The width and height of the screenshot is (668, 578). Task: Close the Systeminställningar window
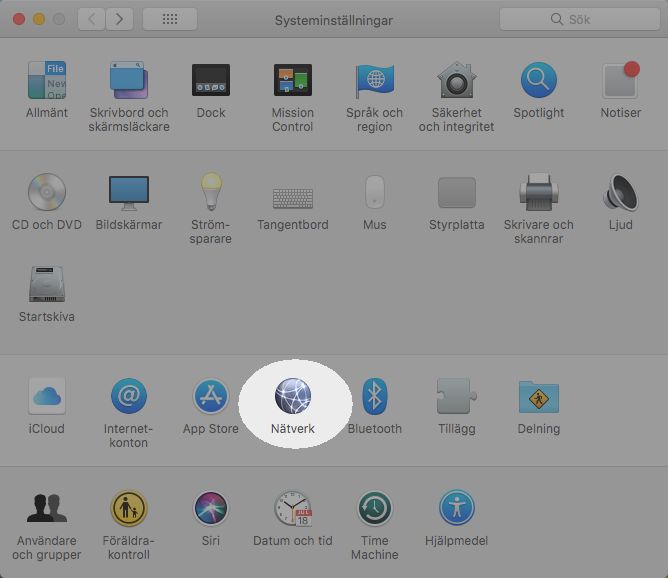pos(19,19)
